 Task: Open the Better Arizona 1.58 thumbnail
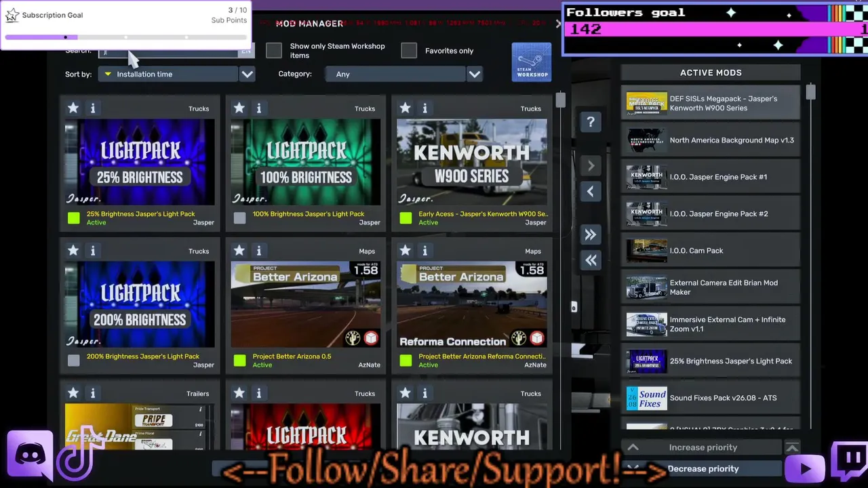pyautogui.click(x=306, y=304)
